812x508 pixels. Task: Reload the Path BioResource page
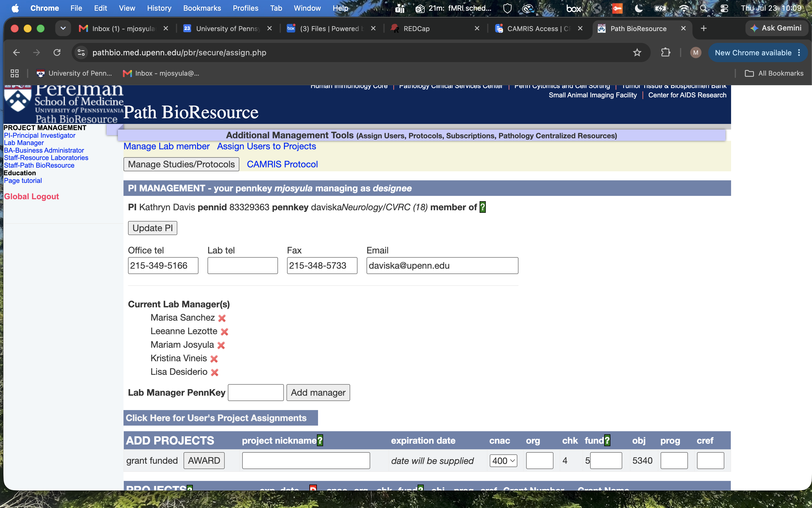pos(57,52)
